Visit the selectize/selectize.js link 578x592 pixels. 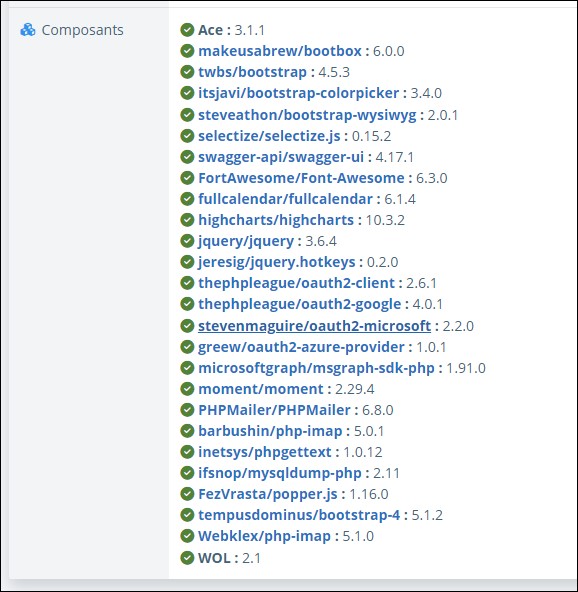tap(269, 136)
